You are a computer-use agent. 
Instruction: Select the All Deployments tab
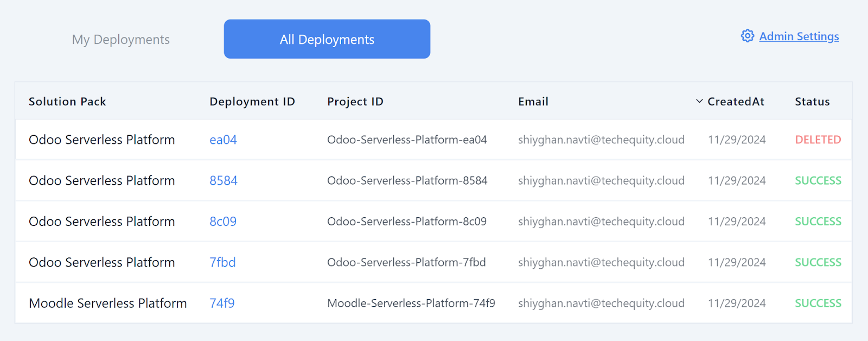pyautogui.click(x=327, y=39)
